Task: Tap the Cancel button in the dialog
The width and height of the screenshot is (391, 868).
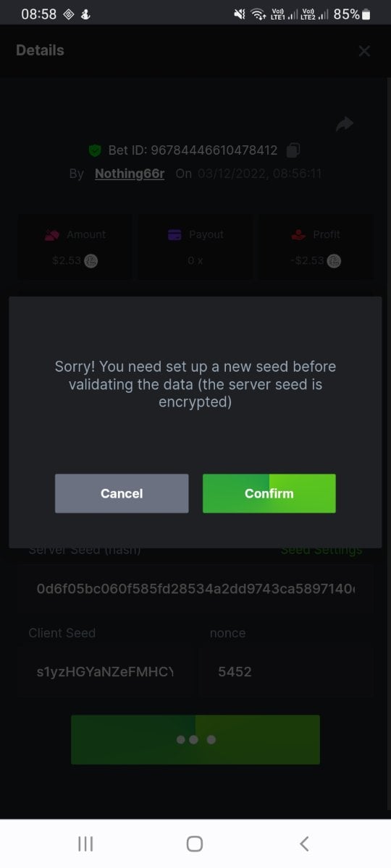Action: point(122,493)
